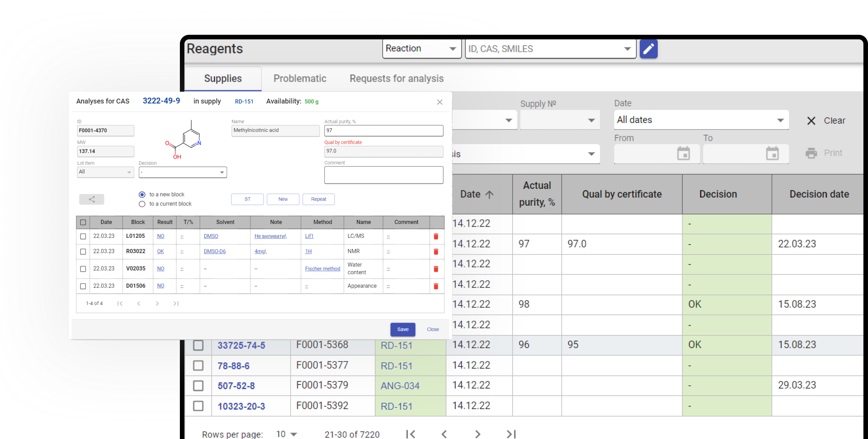Open the To date calendar picker
Viewport: 868px width, 439px height.
(772, 154)
